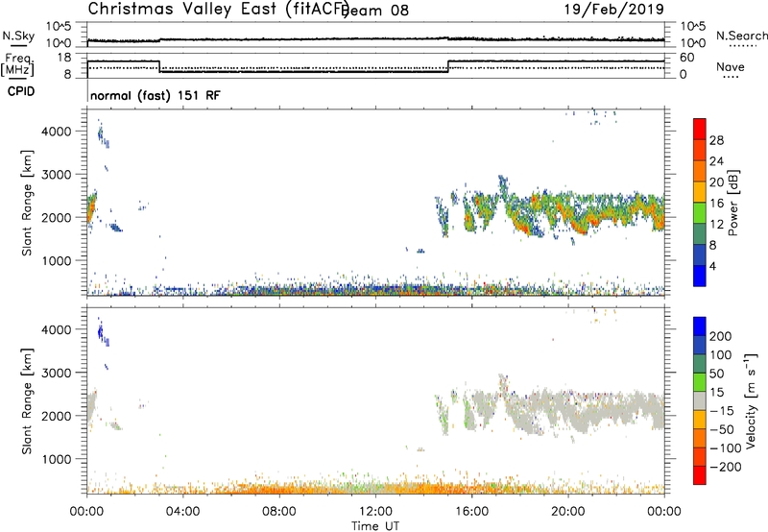Screen dimensions: 768x532
Task: Click the "20:00" time tick label
Action: point(568,512)
